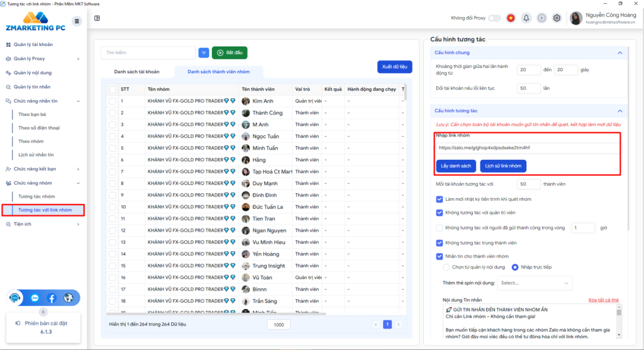Uncheck Không tương tác với quản trị viên
Image resolution: width=644 pixels, height=350 pixels.
coord(440,213)
